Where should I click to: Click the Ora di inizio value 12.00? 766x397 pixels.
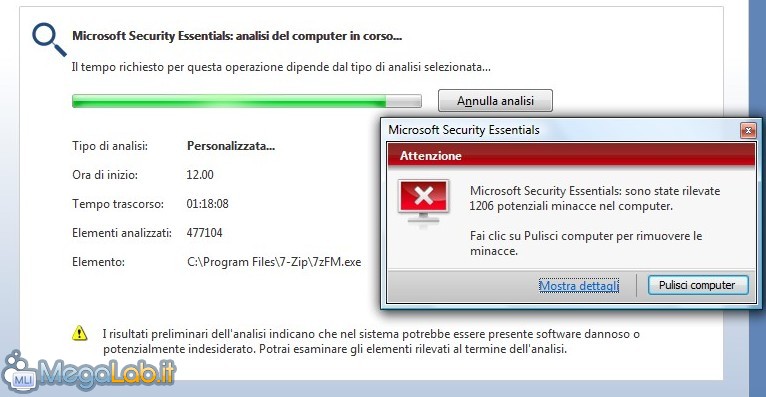[200, 175]
